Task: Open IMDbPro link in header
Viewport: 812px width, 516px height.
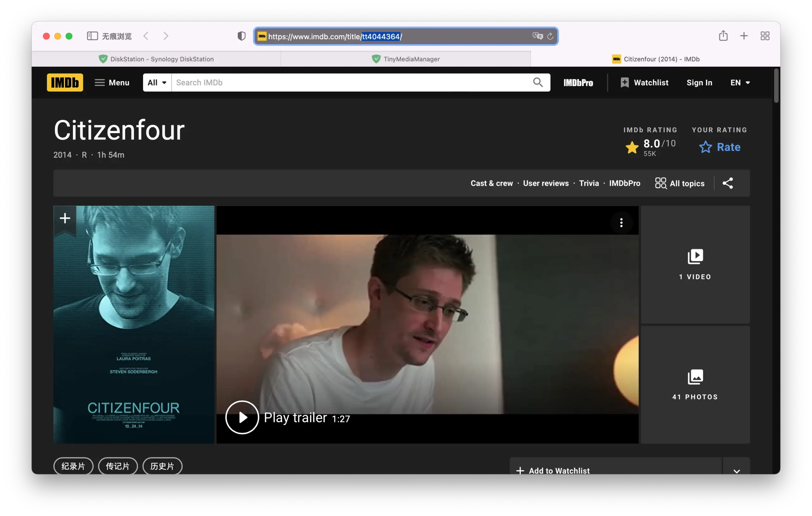Action: pos(578,83)
